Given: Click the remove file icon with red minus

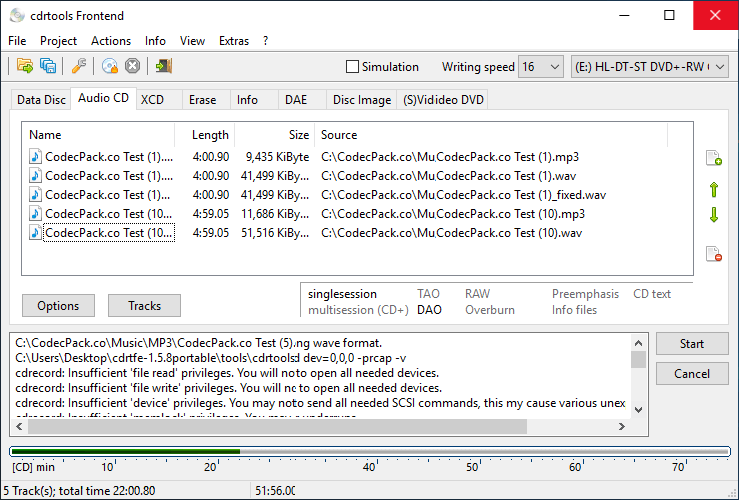Looking at the screenshot, I should pos(714,254).
